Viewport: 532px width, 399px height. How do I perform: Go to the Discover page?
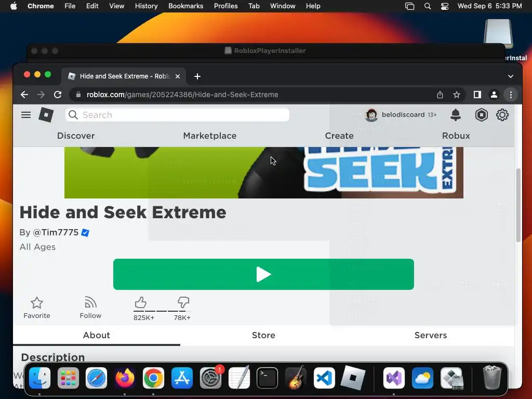pyautogui.click(x=76, y=136)
